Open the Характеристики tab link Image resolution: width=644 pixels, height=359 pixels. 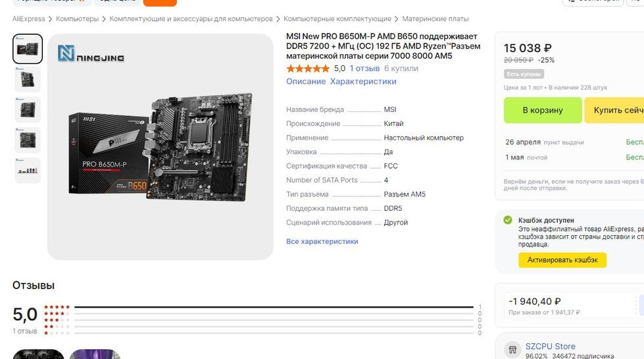(x=364, y=82)
